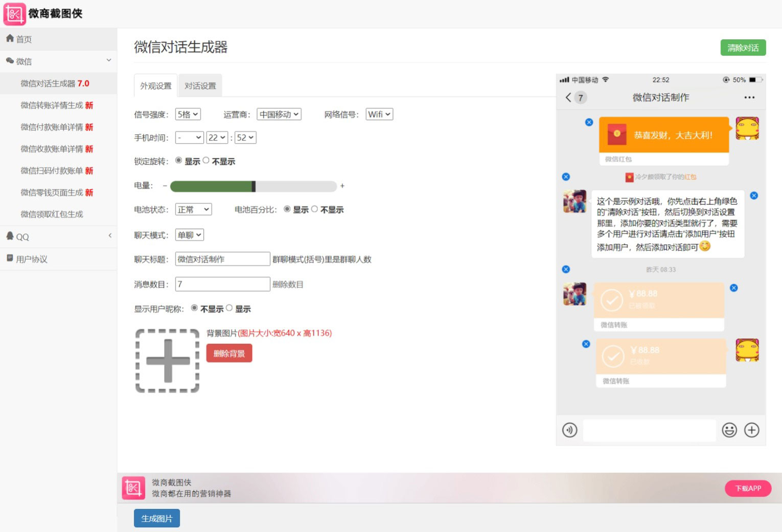The image size is (782, 532).
Task: Click the 微商截图侠 logo icon in header
Action: pyautogui.click(x=14, y=14)
